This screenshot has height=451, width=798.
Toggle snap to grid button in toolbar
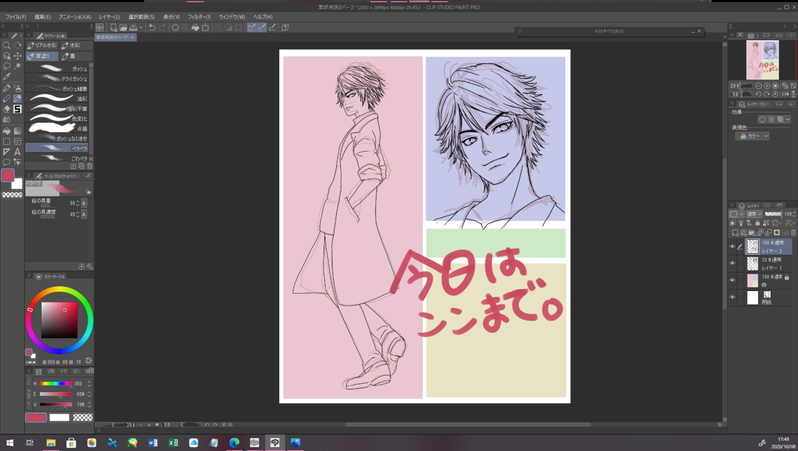click(272, 27)
